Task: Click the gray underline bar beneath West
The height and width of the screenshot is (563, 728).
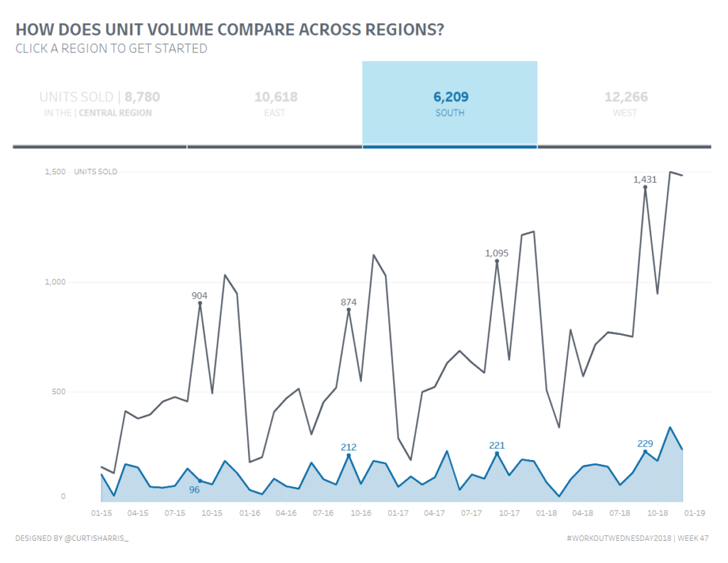Action: (625, 147)
